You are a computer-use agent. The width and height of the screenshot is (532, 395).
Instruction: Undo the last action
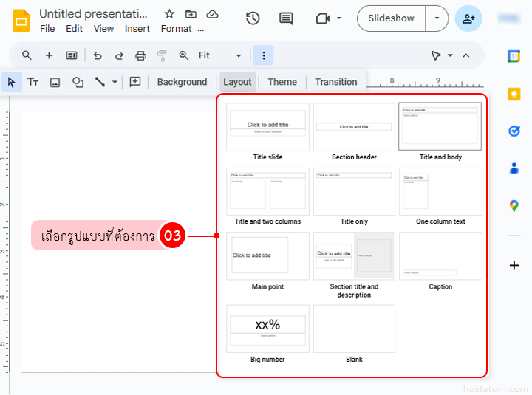(98, 55)
